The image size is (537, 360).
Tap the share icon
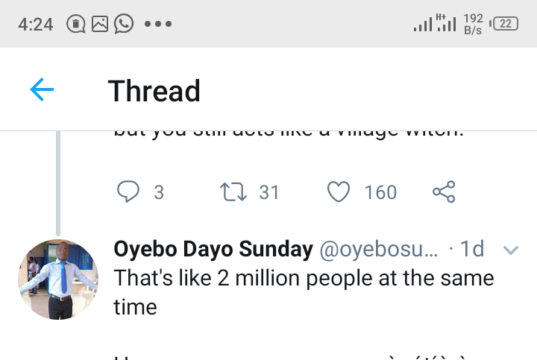point(444,192)
